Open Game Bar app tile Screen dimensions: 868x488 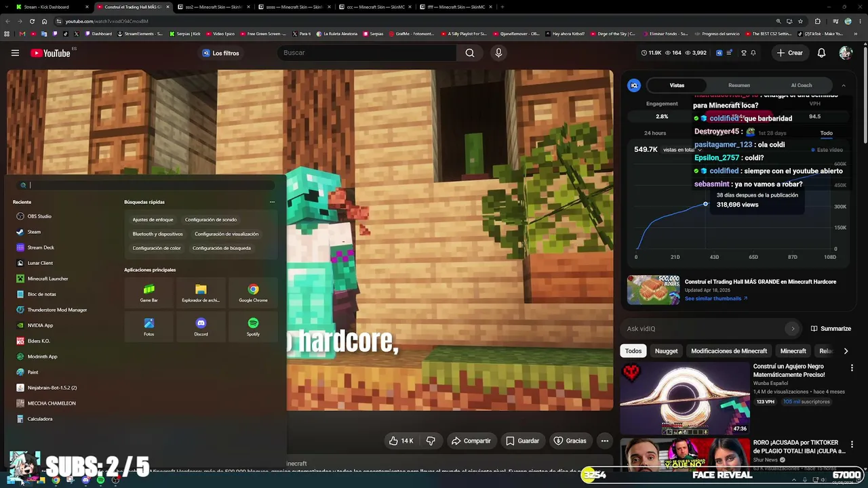(149, 293)
